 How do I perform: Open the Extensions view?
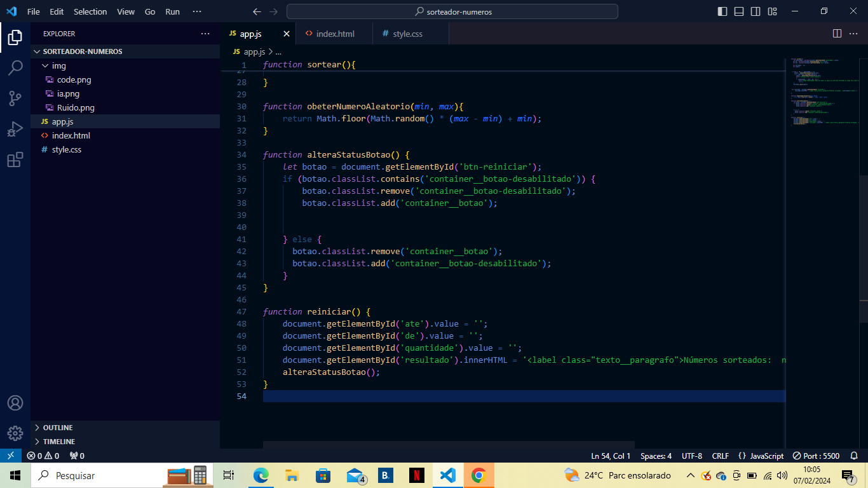pyautogui.click(x=15, y=159)
